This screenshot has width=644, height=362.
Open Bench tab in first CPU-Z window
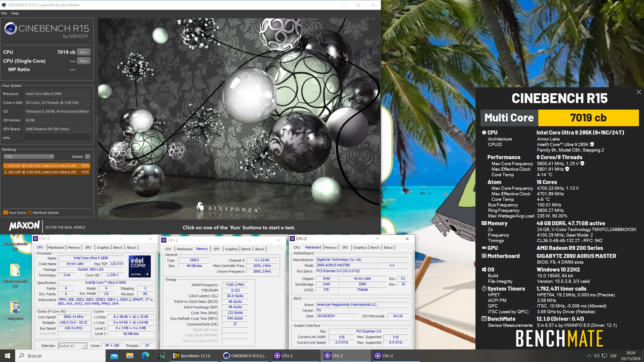click(x=118, y=247)
